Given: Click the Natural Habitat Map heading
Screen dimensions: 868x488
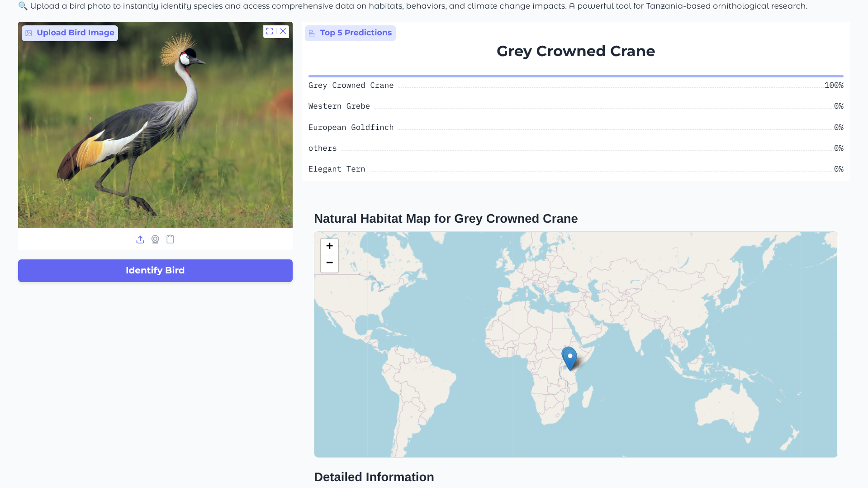Looking at the screenshot, I should 446,219.
